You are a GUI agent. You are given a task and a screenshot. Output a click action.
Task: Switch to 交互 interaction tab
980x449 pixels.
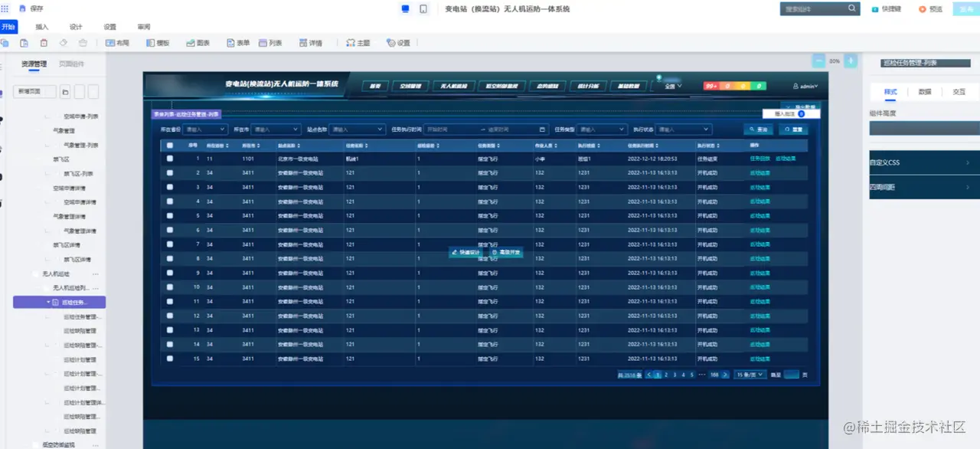959,91
